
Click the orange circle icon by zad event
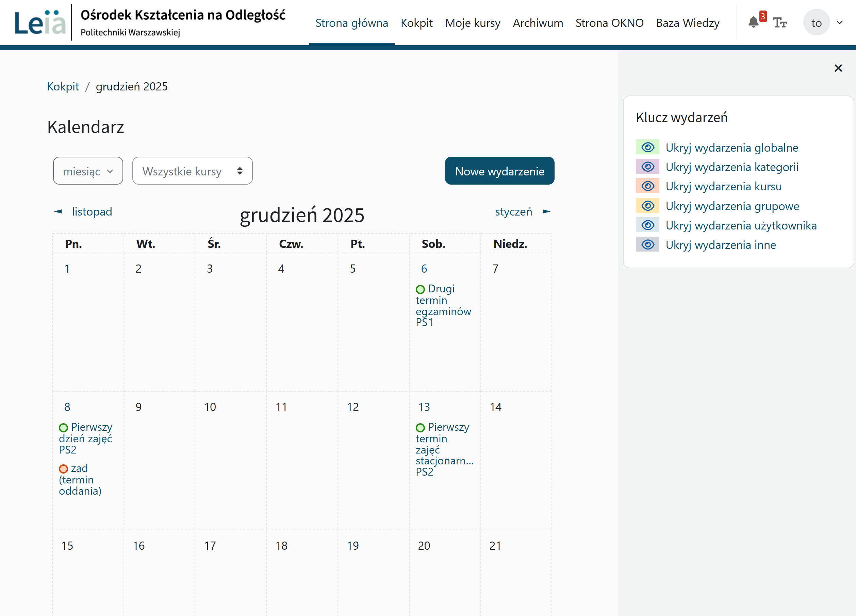pyautogui.click(x=63, y=469)
